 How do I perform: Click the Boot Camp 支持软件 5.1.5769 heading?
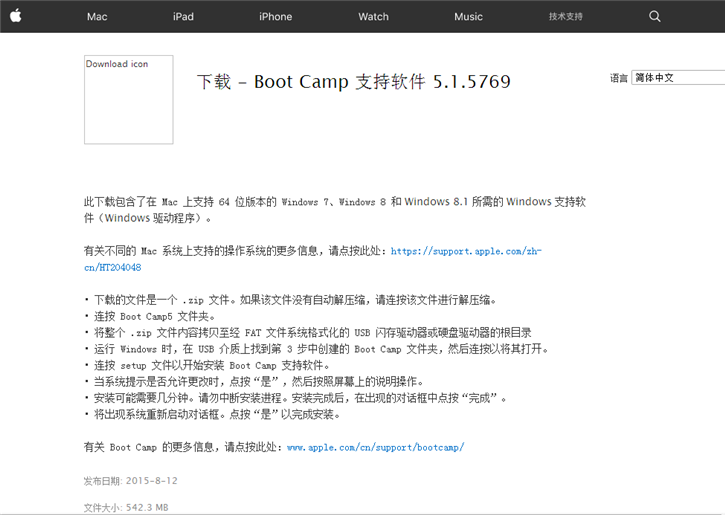tap(354, 82)
